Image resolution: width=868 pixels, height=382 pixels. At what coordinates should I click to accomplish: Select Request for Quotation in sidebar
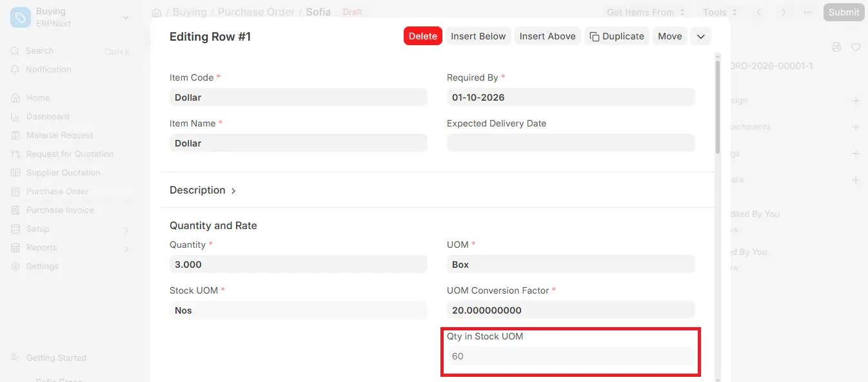click(70, 154)
